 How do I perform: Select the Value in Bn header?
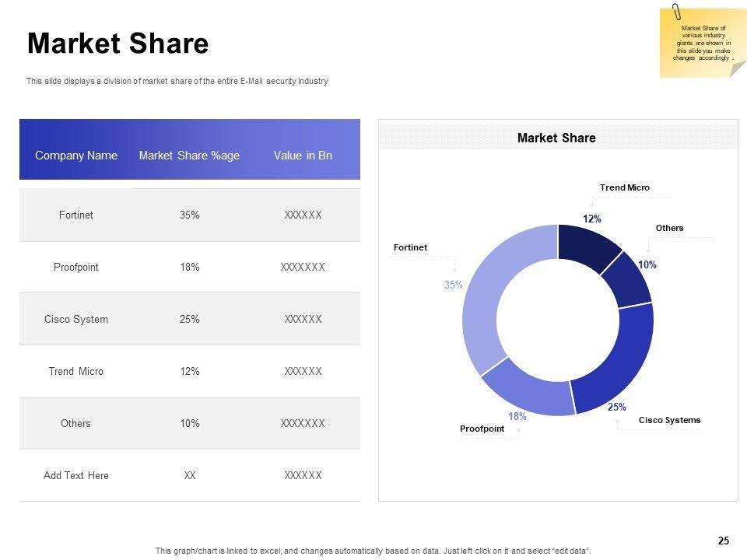303,156
